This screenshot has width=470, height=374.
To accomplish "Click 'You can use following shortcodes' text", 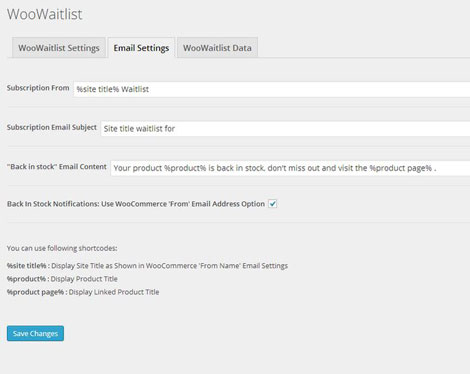I will coord(62,248).
